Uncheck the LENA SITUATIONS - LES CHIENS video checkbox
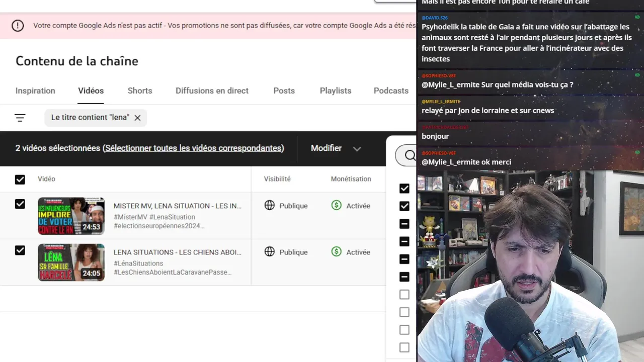 (20, 250)
